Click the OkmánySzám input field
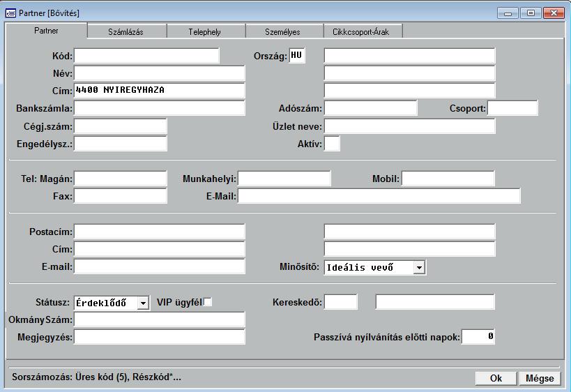This screenshot has height=392, width=571. pos(160,319)
